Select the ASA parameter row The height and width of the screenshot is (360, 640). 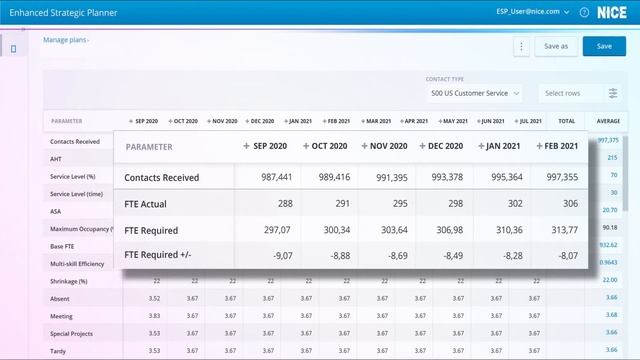coord(56,211)
